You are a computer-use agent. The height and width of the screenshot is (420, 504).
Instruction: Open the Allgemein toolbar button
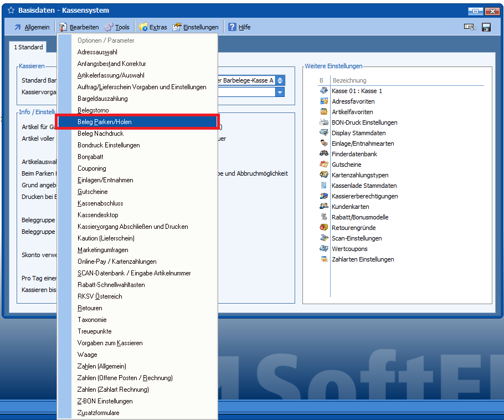point(32,27)
